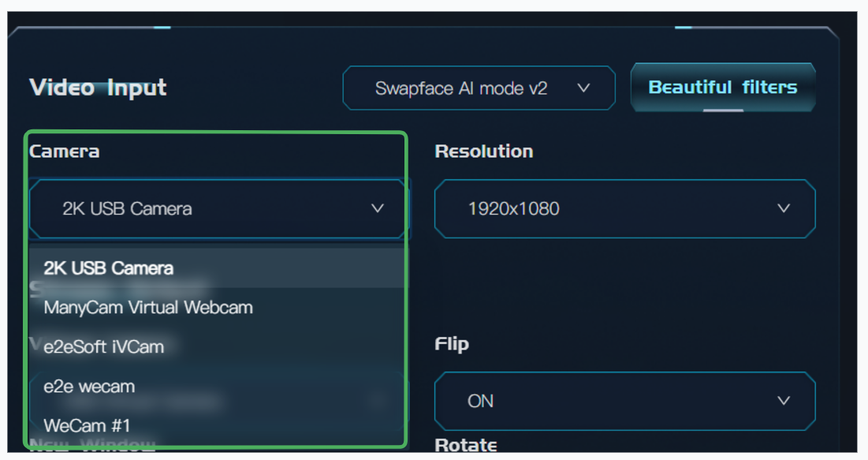Open the Camera dropdown
This screenshot has height=460, width=868.
click(217, 208)
